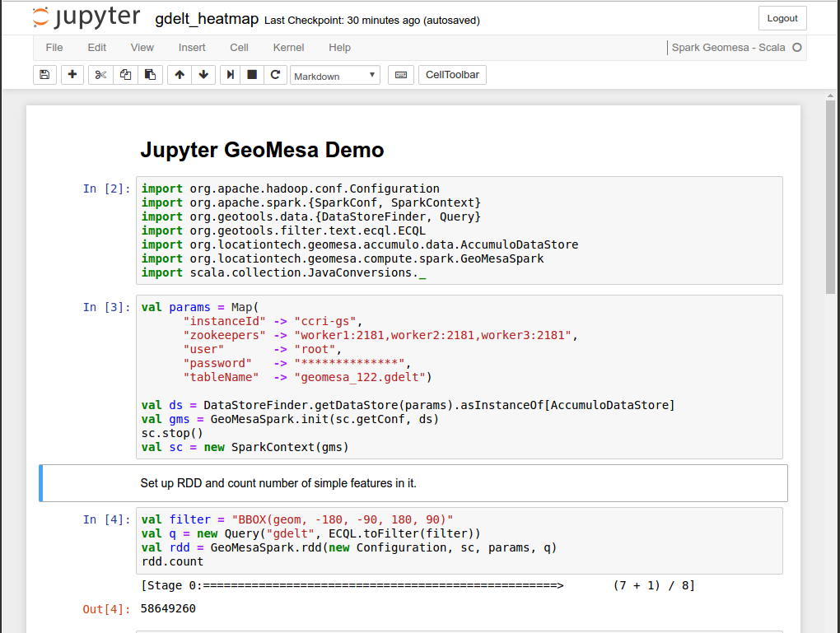
Task: Click the BBOX filter string
Action: tap(343, 519)
